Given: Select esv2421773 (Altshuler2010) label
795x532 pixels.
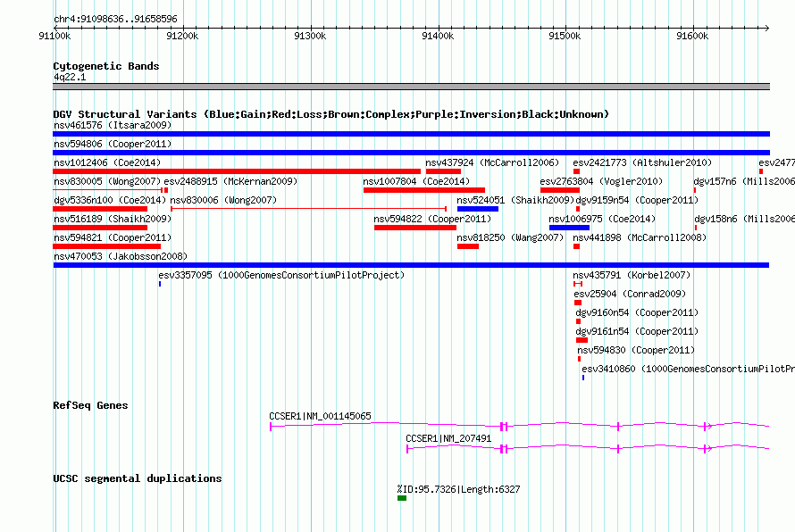Looking at the screenshot, I should click(642, 162).
